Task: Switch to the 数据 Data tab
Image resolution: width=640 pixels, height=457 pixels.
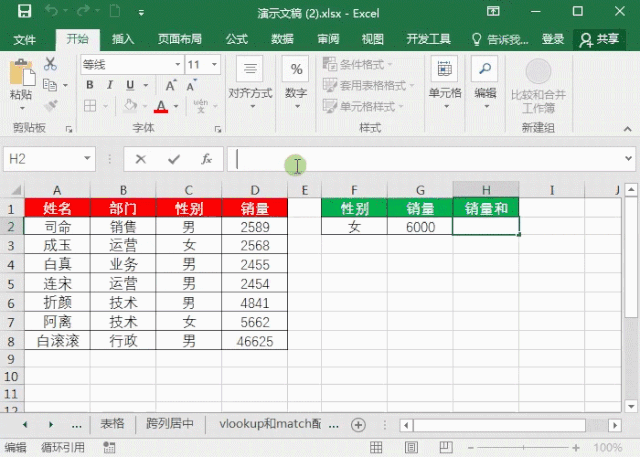Action: click(x=282, y=39)
